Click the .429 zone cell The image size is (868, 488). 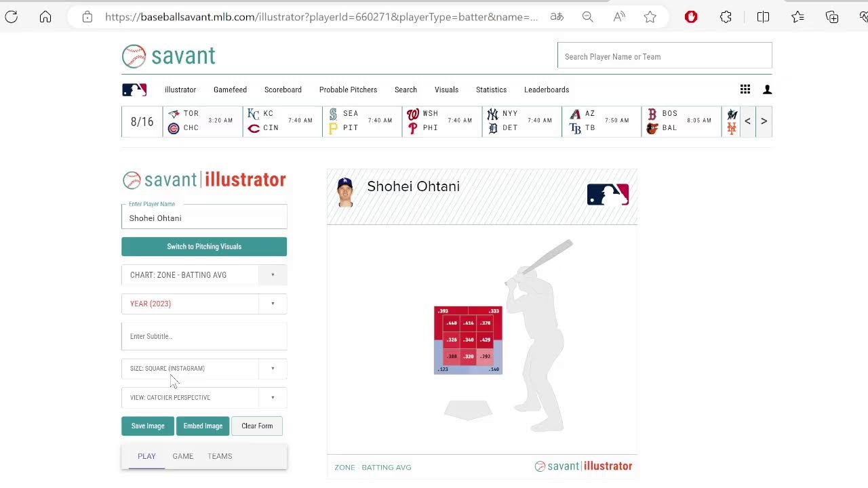coord(485,340)
